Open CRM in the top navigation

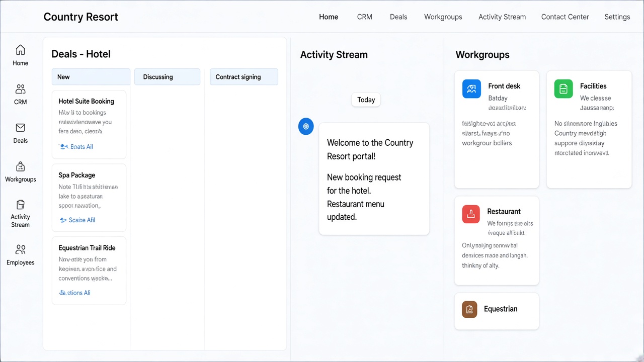(365, 17)
